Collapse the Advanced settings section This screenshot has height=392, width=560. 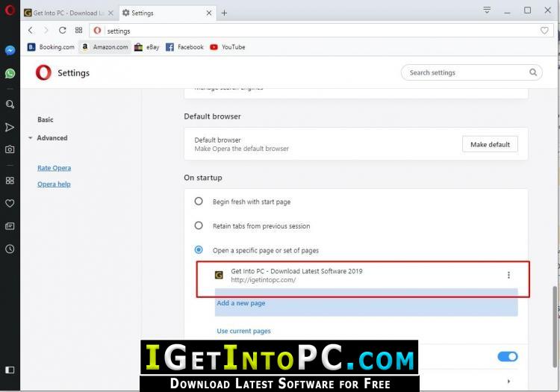(x=31, y=138)
